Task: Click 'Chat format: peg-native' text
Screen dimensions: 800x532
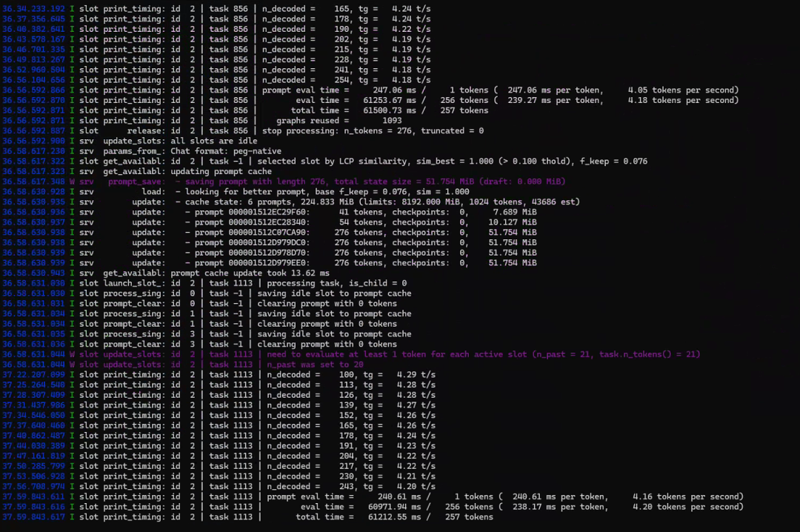Action: coord(226,152)
